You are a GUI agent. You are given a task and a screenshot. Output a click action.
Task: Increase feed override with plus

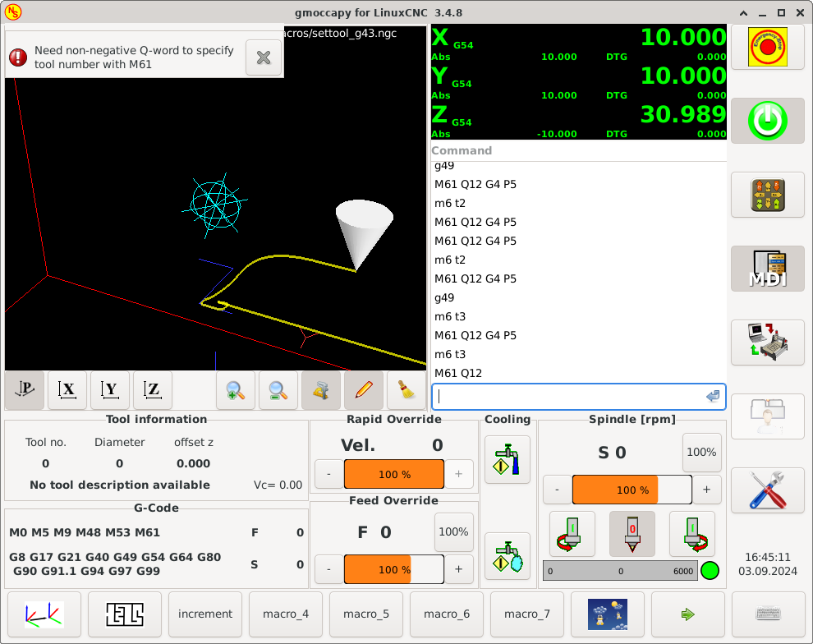459,569
